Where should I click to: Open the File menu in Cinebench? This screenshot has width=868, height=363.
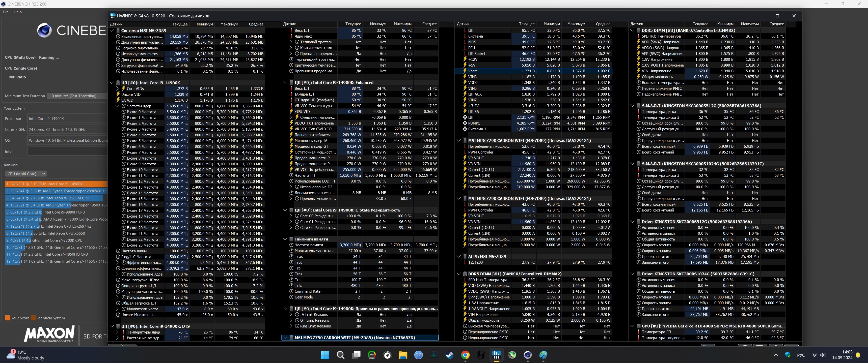(6, 12)
